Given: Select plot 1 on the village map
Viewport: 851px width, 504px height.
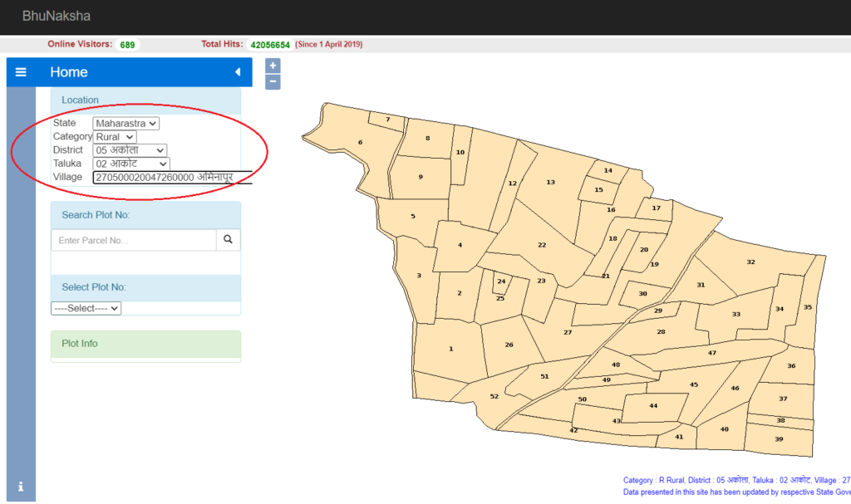Looking at the screenshot, I should click(450, 349).
